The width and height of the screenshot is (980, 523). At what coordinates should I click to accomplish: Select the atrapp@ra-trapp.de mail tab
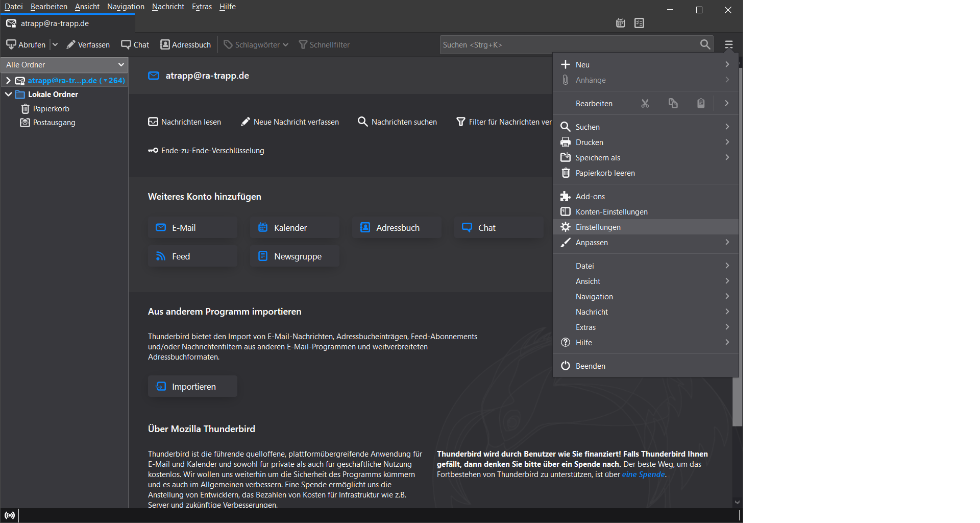click(x=67, y=23)
